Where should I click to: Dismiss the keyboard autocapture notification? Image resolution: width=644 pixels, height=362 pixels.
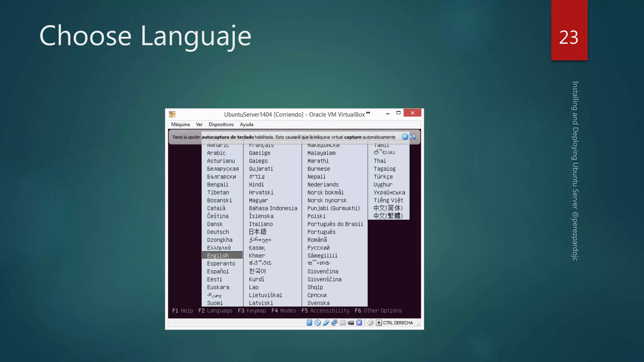click(405, 137)
